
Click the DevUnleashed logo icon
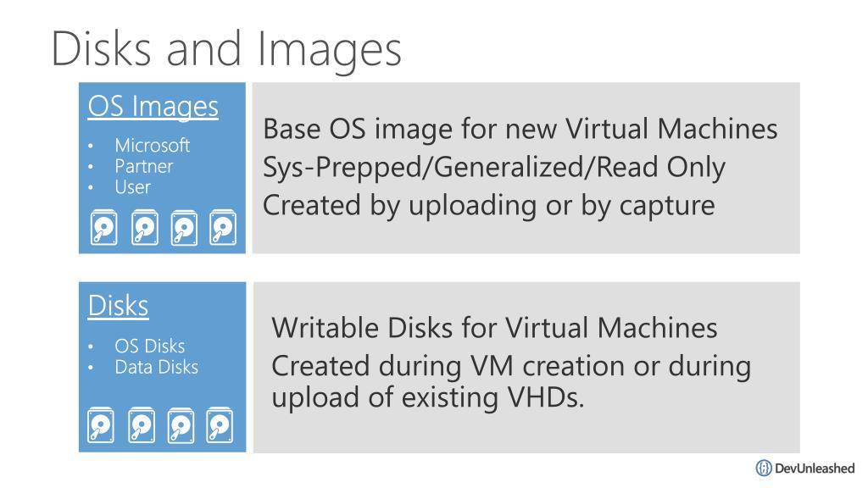click(x=764, y=468)
